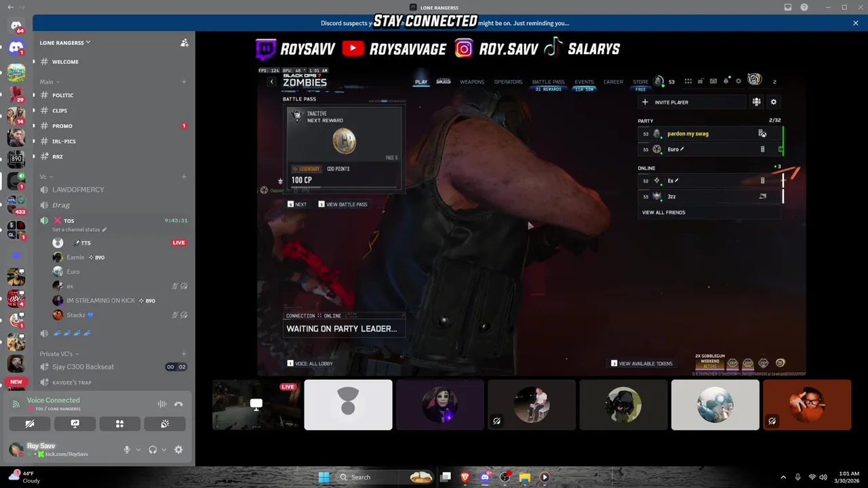The height and width of the screenshot is (488, 868).
Task: Click VIEW AVAILABLE TOKENS in stream
Action: point(642,364)
